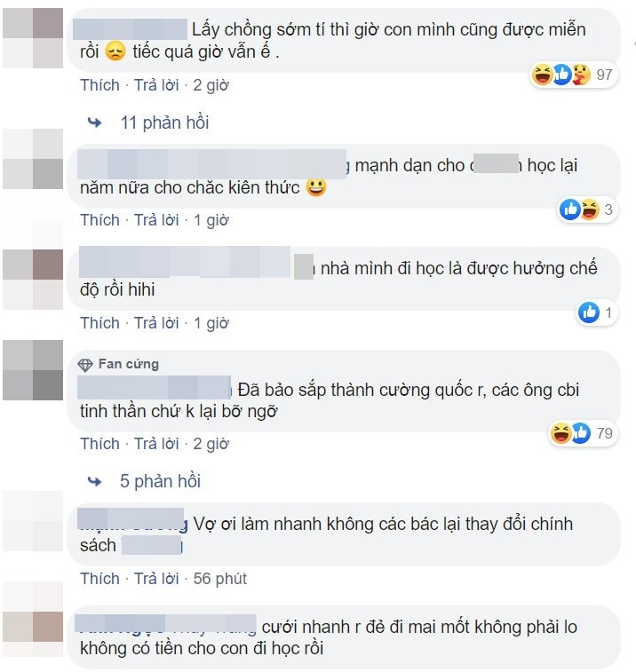Open the Fan cứng commenter's avatar
Viewport: 636px width, 672px height.
tap(33, 370)
